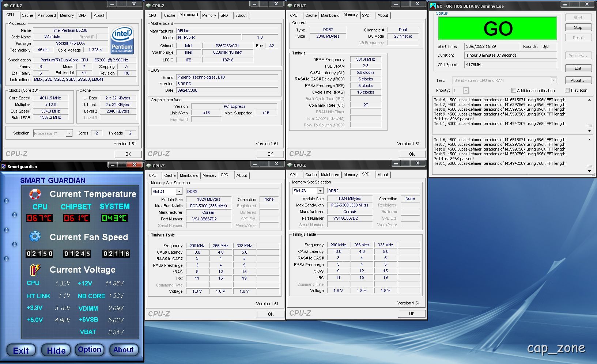Switch to Cache tab in the Pentium E5200 window

[x=27, y=15]
